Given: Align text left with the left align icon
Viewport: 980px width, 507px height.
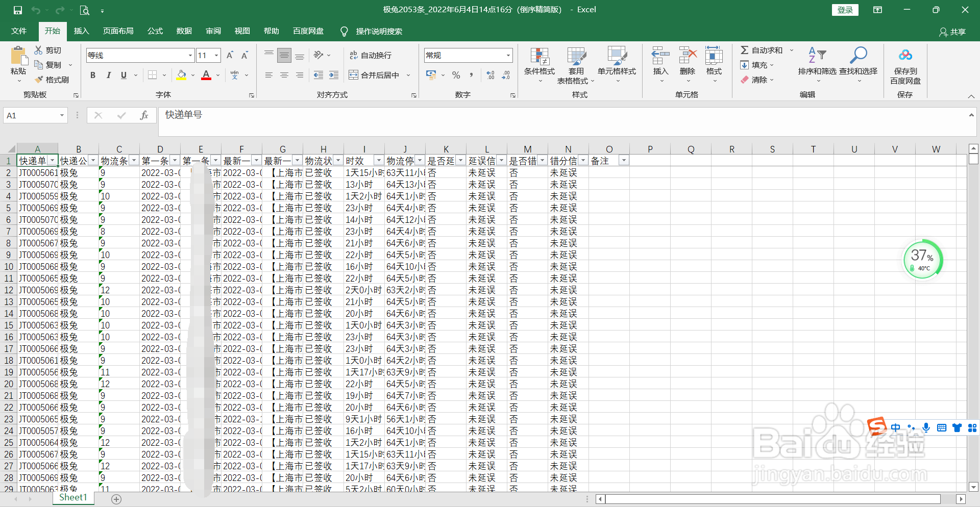Looking at the screenshot, I should 269,75.
